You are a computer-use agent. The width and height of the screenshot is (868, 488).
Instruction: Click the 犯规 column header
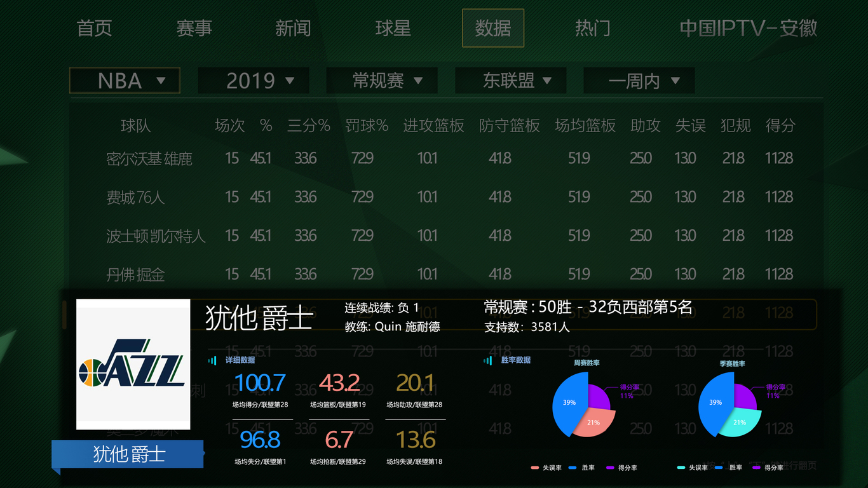736,126
